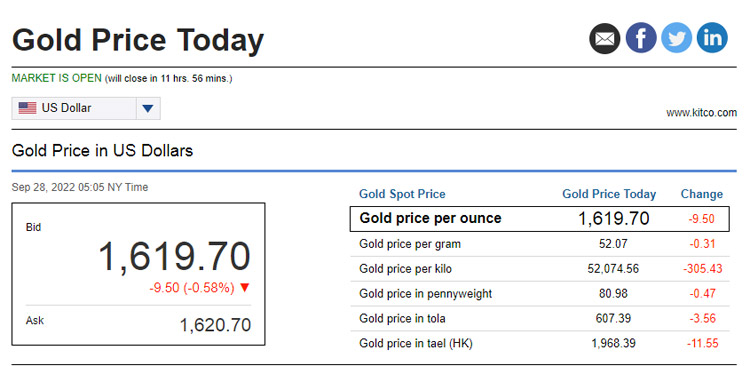Click the US flag icon in currency selector
This screenshot has height=366, width=750.
coord(27,108)
